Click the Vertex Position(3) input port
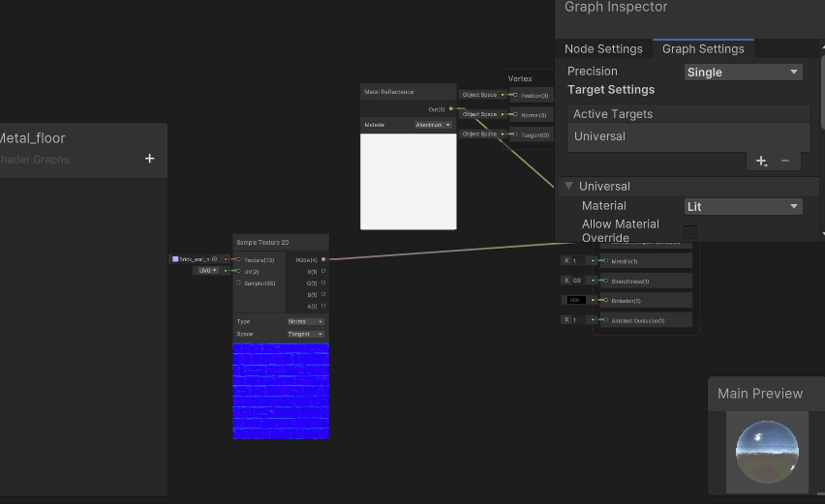Screen dimensions: 825x504 tap(514, 95)
